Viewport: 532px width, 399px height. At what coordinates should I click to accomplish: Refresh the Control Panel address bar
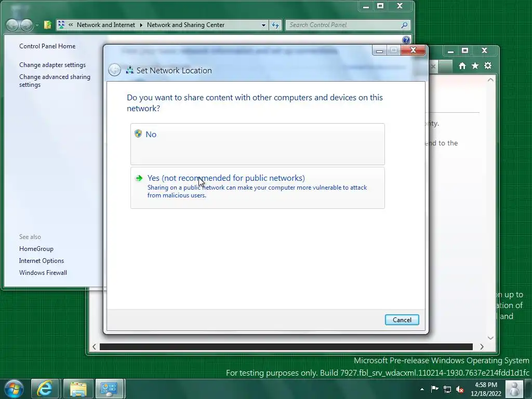pyautogui.click(x=275, y=25)
